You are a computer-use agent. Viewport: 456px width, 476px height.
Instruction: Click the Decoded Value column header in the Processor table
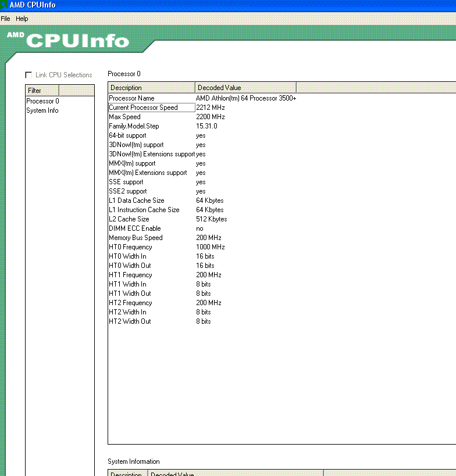pos(245,88)
